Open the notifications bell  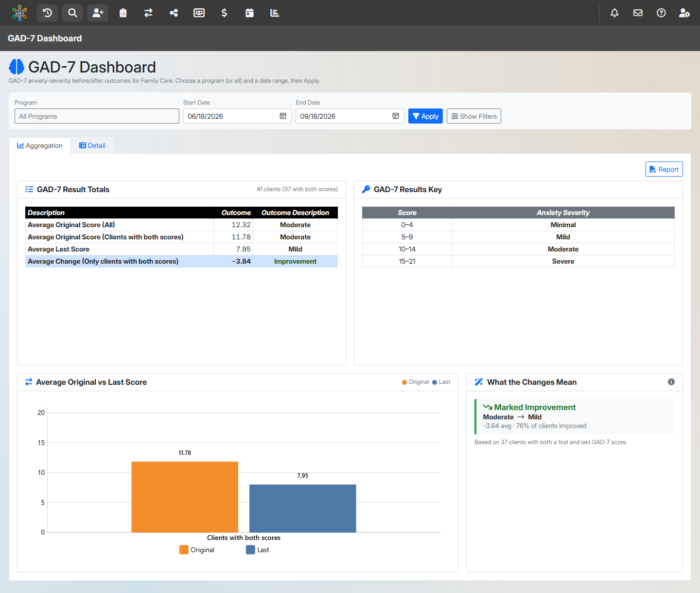[614, 13]
